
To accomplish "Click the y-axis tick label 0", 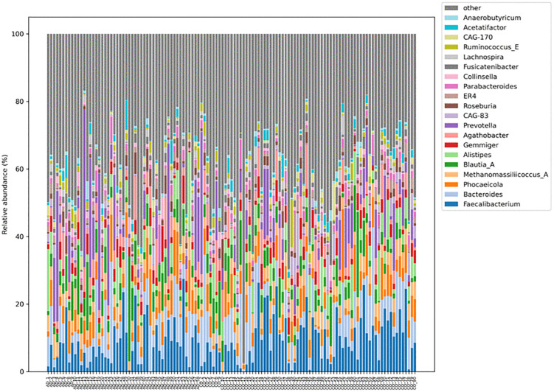I will pos(22,371).
